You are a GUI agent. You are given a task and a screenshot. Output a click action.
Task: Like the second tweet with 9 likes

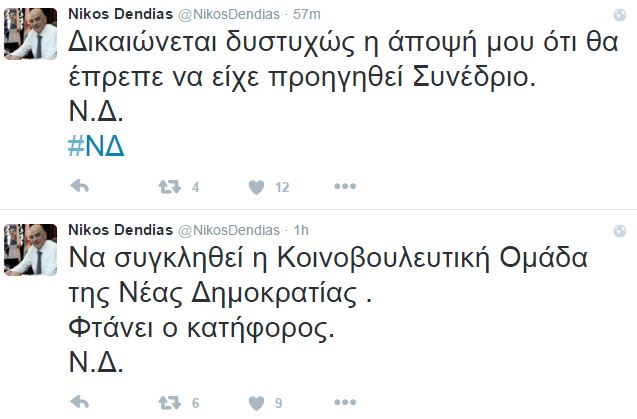click(255, 402)
